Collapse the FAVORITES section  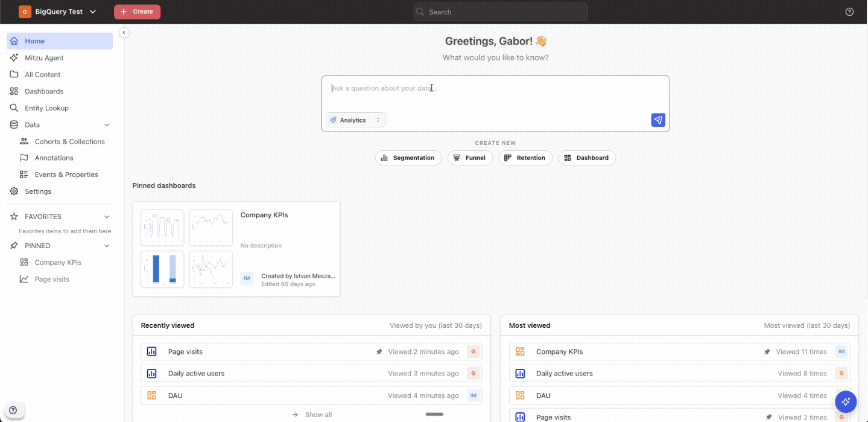(x=107, y=217)
